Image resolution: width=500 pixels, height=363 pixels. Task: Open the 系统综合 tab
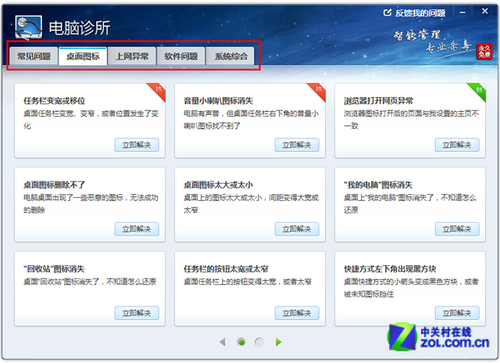pos(231,56)
